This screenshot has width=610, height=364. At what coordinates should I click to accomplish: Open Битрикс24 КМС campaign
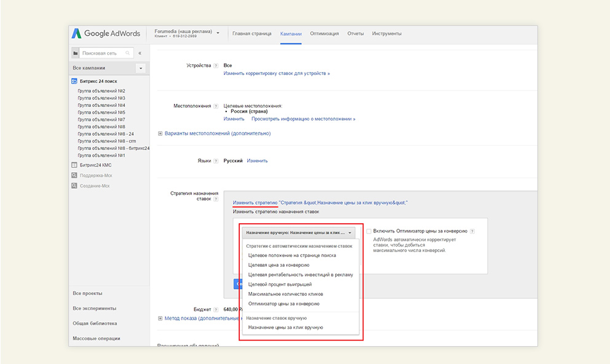click(x=96, y=165)
